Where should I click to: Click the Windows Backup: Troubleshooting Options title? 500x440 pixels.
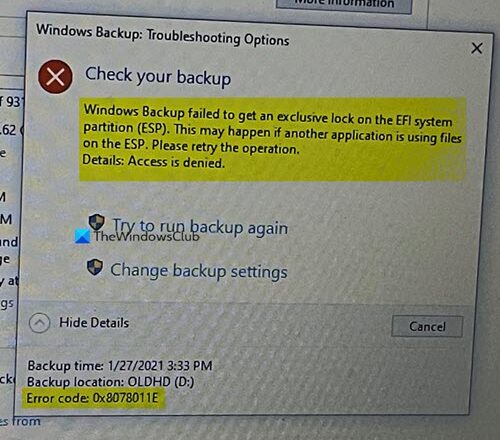click(163, 35)
